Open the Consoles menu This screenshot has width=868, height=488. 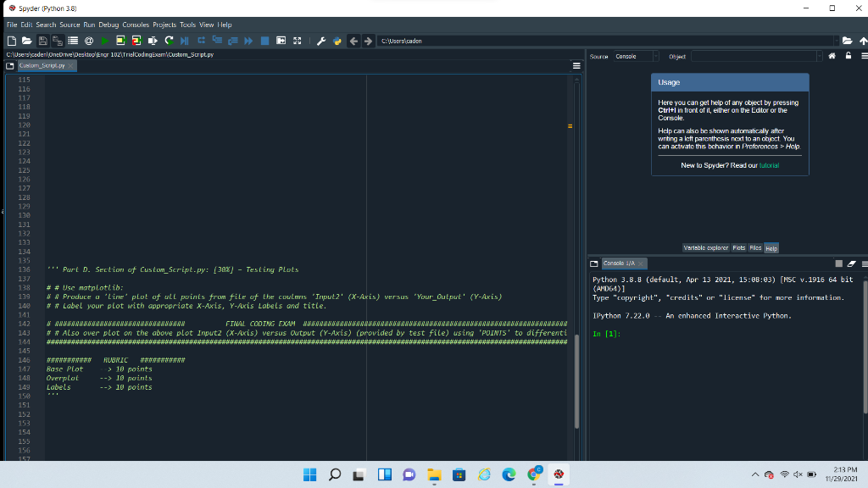click(x=136, y=25)
